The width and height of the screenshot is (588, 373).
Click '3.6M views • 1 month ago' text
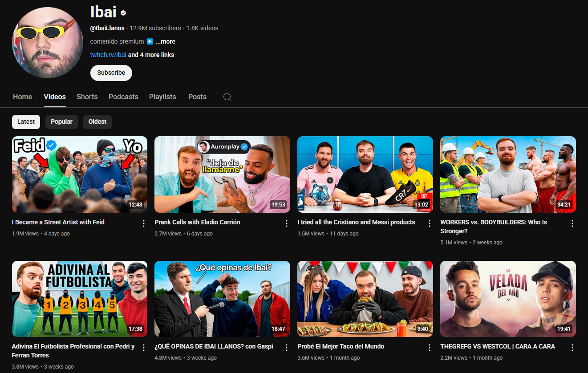(328, 358)
